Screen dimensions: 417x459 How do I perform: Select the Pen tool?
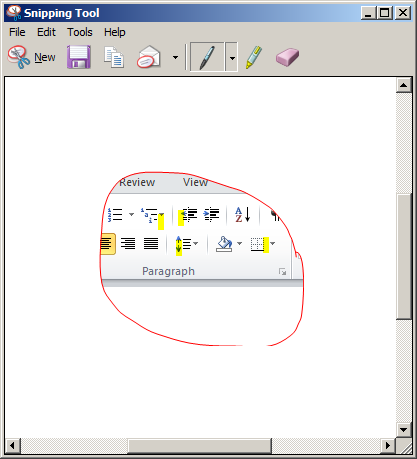(x=207, y=57)
